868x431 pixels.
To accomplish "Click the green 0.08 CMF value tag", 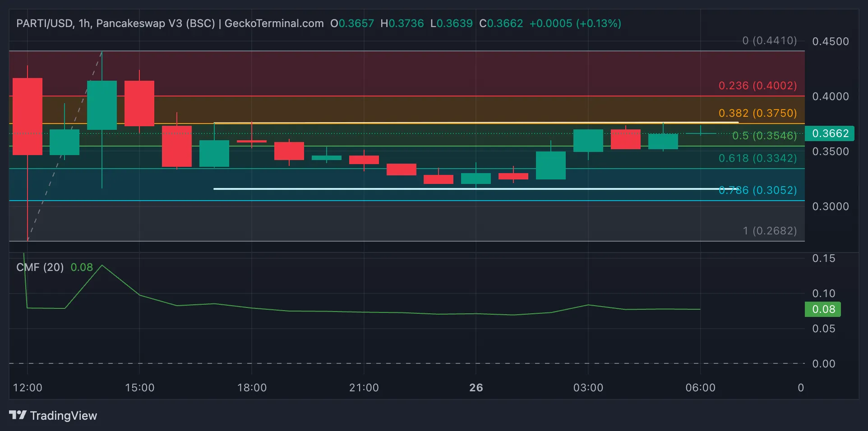I will click(x=823, y=309).
